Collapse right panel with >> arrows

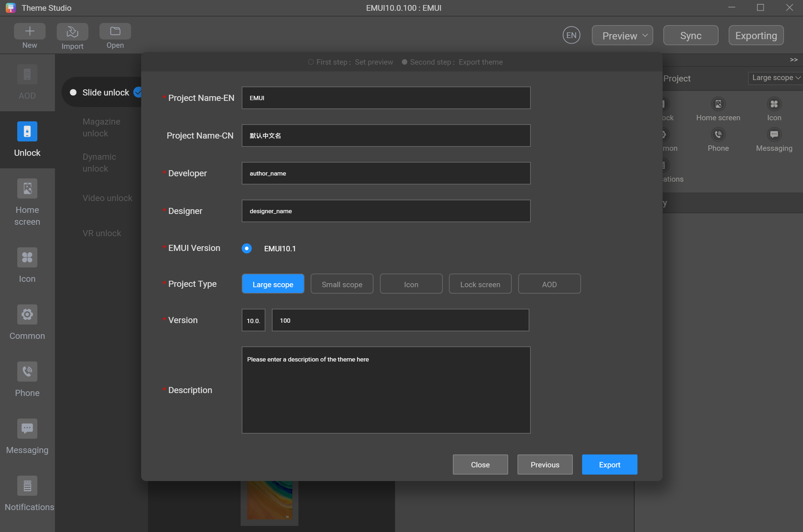point(794,60)
